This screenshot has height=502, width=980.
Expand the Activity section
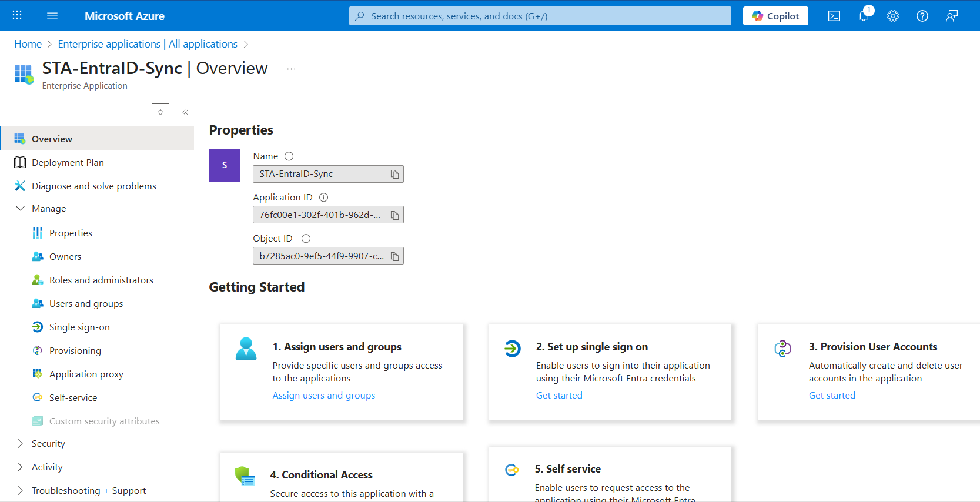(x=21, y=467)
